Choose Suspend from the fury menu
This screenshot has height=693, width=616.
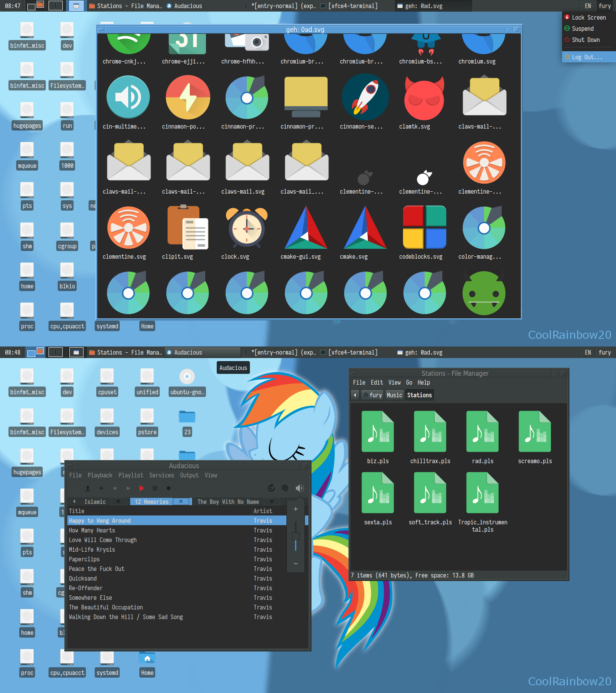(589, 28)
